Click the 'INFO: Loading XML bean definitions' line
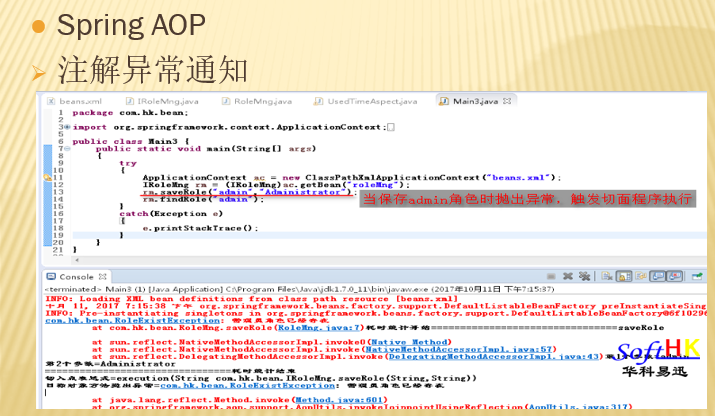This screenshot has width=715, height=416. [252, 299]
